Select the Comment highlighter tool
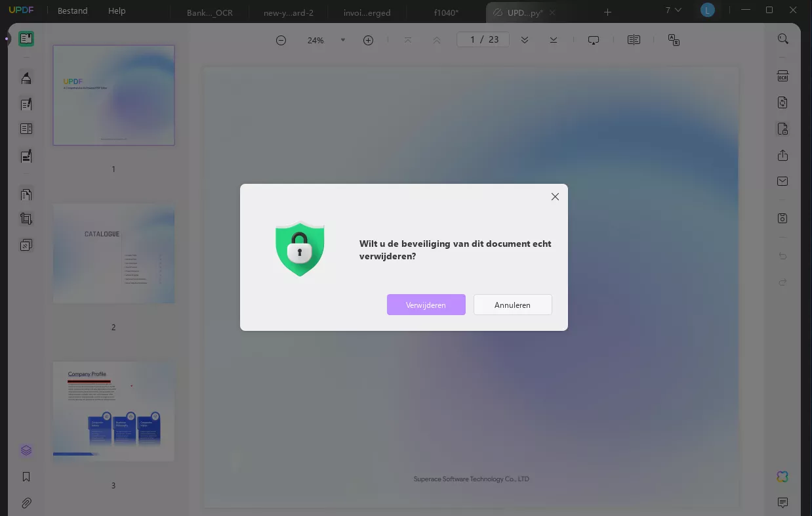The height and width of the screenshot is (516, 812). (x=26, y=78)
